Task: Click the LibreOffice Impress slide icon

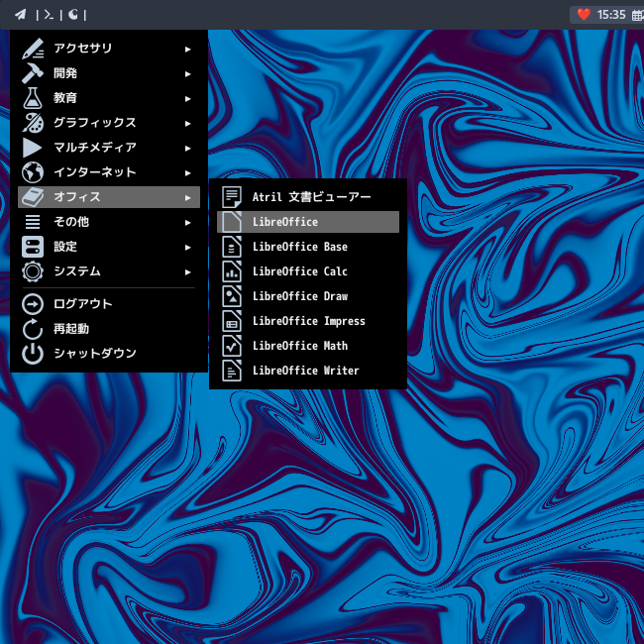Action: pyautogui.click(x=232, y=321)
